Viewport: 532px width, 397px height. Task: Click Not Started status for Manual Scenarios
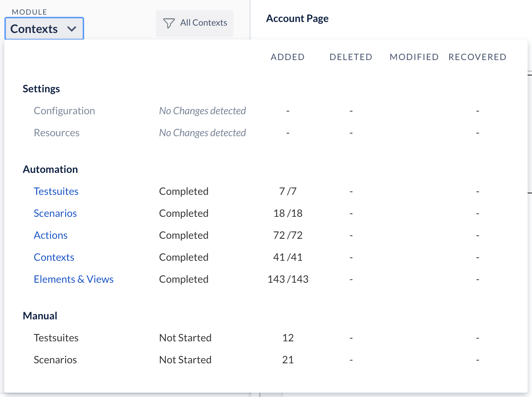(x=185, y=360)
